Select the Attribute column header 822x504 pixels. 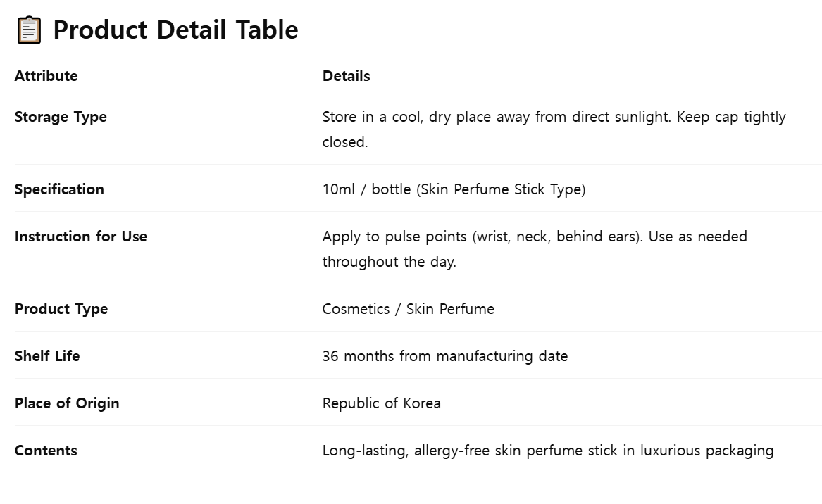pyautogui.click(x=46, y=76)
